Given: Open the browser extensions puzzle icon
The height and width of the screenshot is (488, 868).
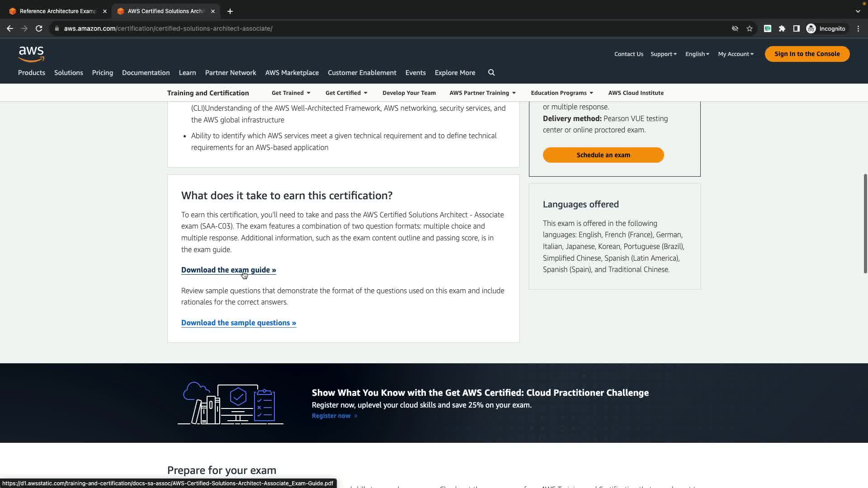Looking at the screenshot, I should tap(782, 28).
